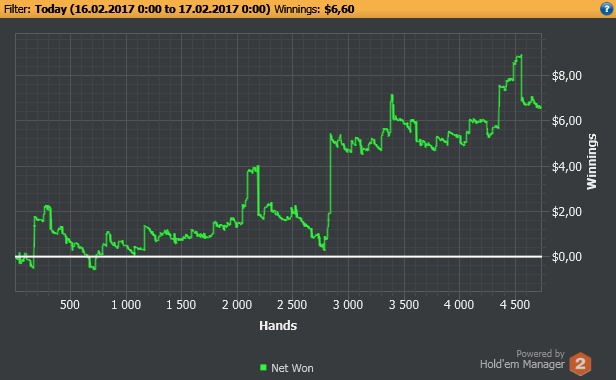Click the 4 500 hands axis label
The image size is (616, 380).
coord(515,305)
